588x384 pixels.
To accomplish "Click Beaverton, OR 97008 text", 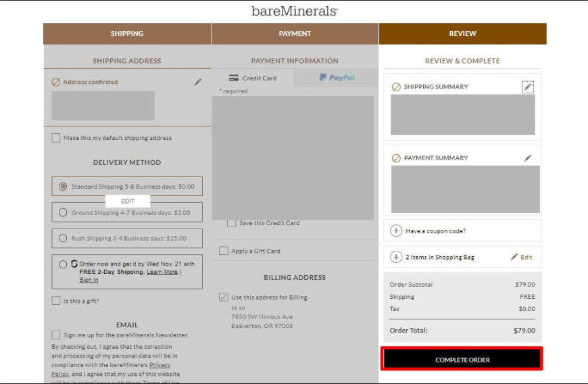I will pos(262,326).
